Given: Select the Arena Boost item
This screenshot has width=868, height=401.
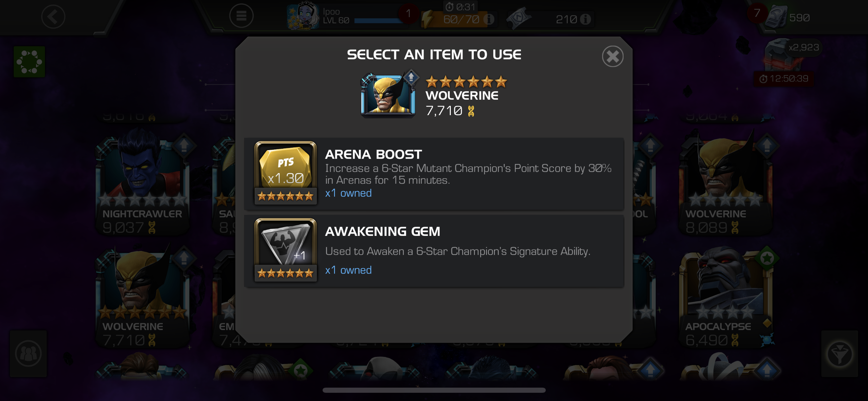Looking at the screenshot, I should [434, 174].
